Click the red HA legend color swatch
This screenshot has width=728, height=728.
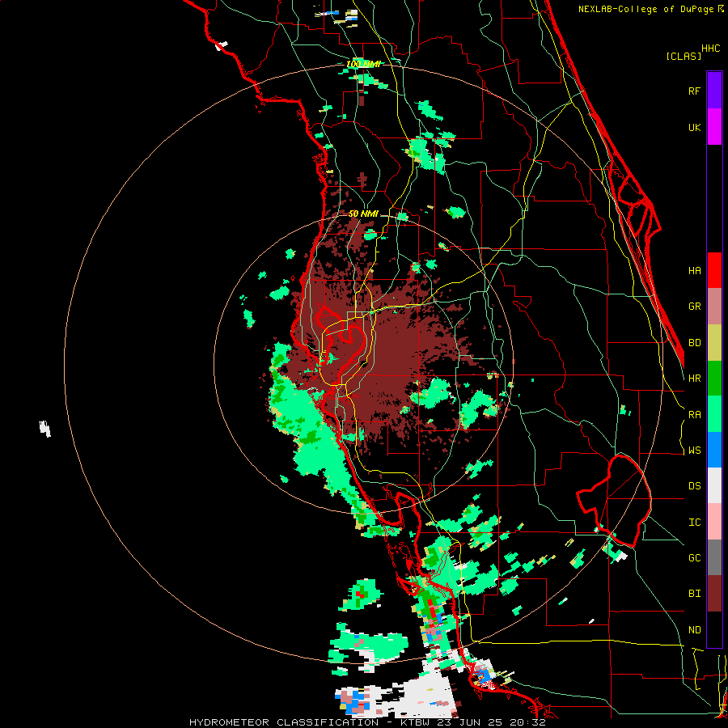coord(714,270)
